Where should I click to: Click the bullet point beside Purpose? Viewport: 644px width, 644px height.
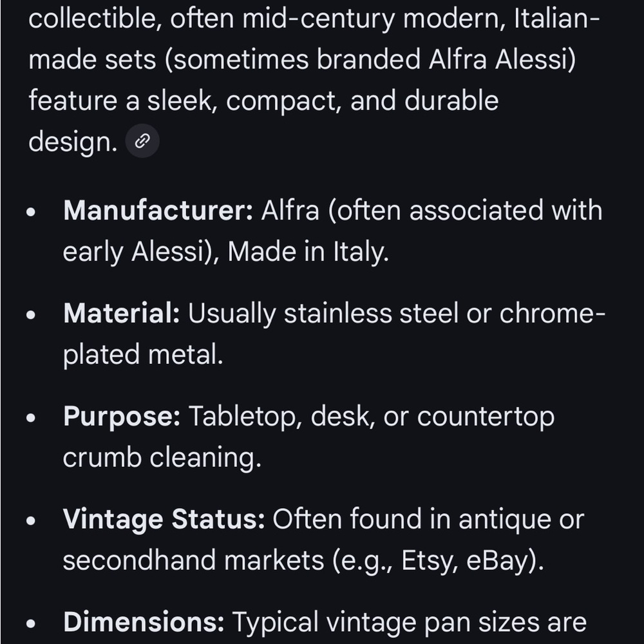pyautogui.click(x=31, y=418)
